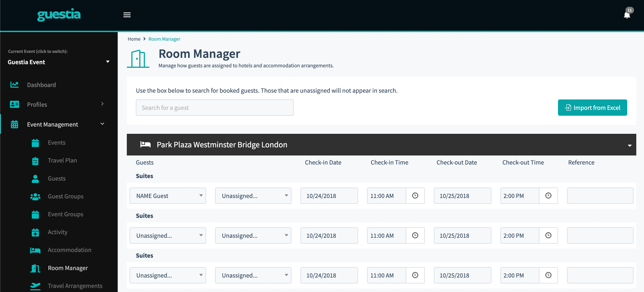Open the NAME Guest dropdown

coord(168,196)
